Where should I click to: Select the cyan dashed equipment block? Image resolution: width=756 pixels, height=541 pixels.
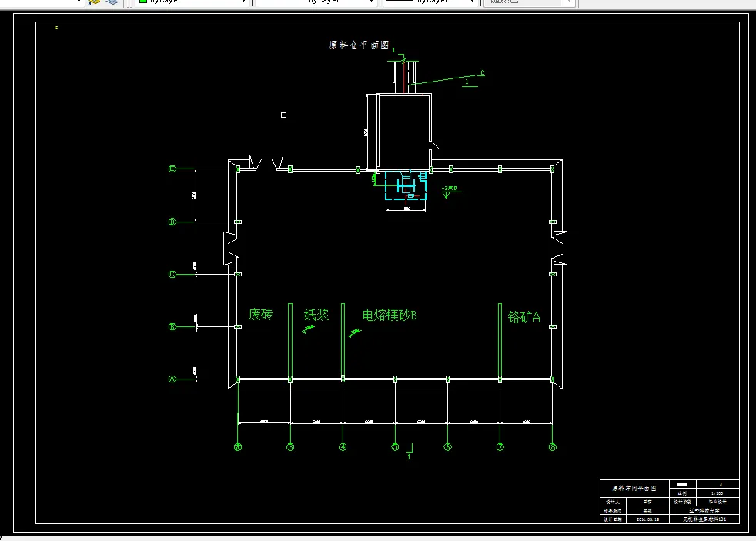(406, 185)
